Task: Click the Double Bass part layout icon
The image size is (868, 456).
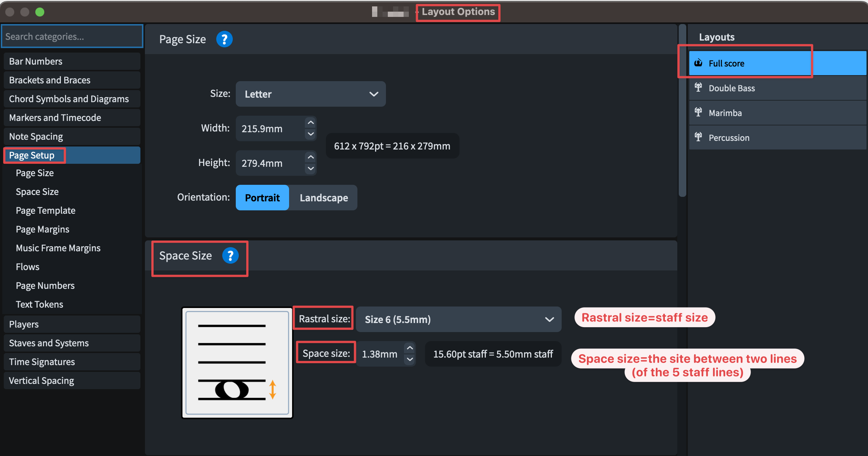Action: coord(698,88)
